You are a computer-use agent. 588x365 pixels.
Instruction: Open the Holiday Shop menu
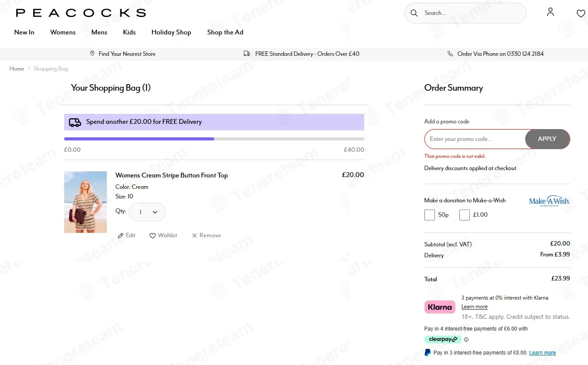pos(171,32)
